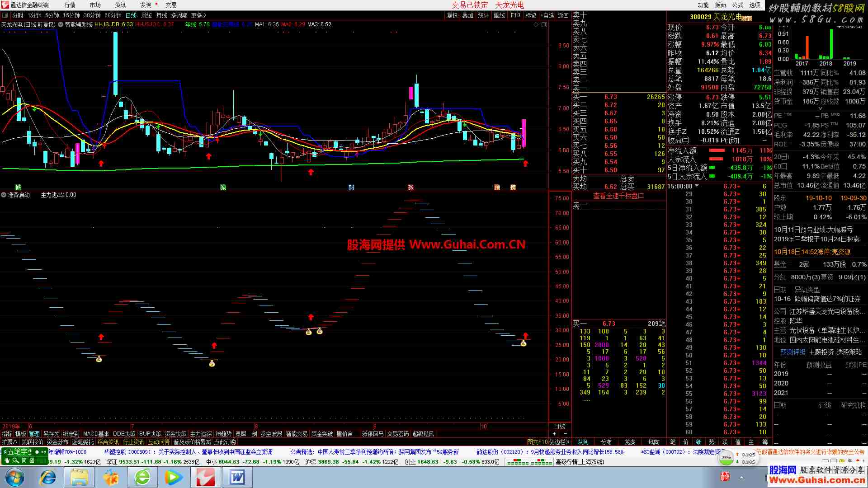Select the 日线 daily period

131,15
